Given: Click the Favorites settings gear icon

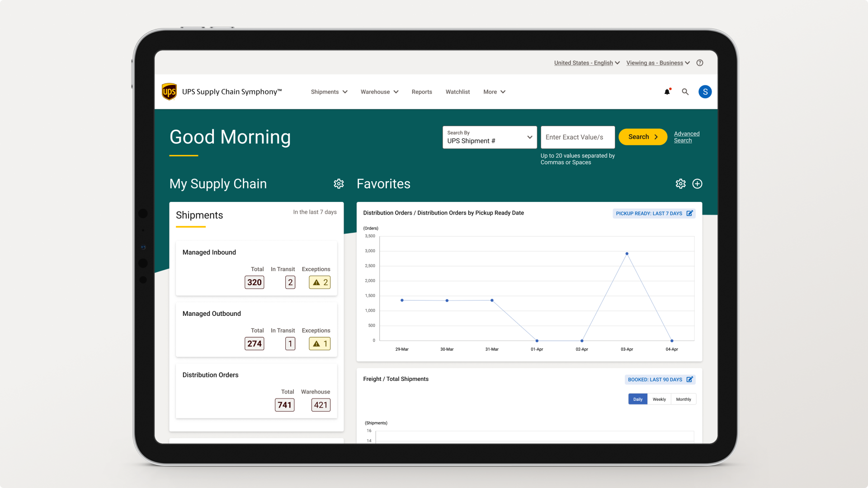Looking at the screenshot, I should (x=680, y=183).
